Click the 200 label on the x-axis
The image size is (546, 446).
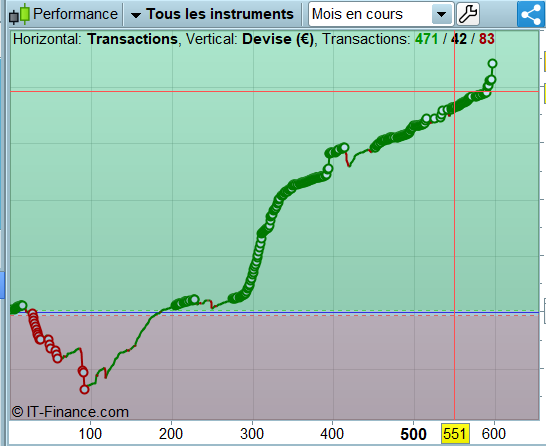coord(171,434)
